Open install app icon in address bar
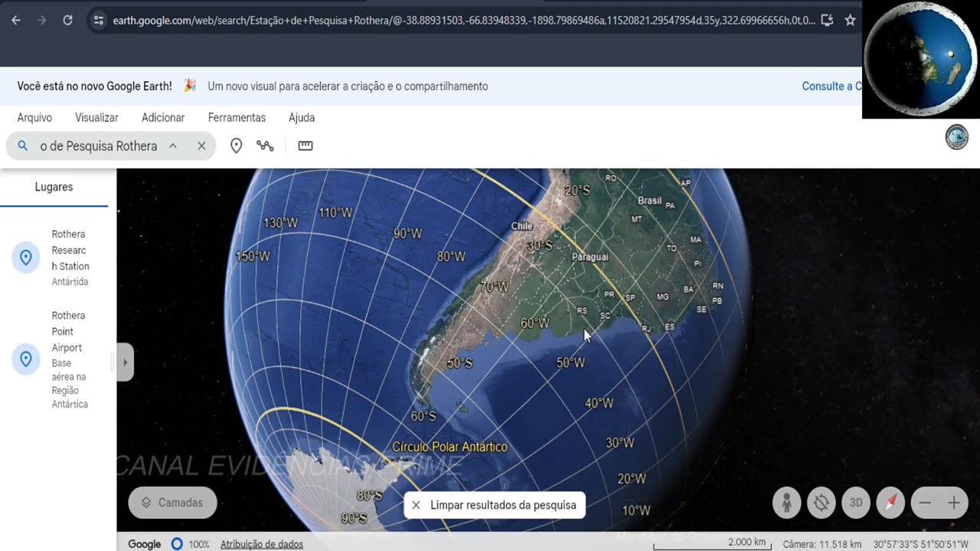Image resolution: width=980 pixels, height=551 pixels. pos(827,21)
